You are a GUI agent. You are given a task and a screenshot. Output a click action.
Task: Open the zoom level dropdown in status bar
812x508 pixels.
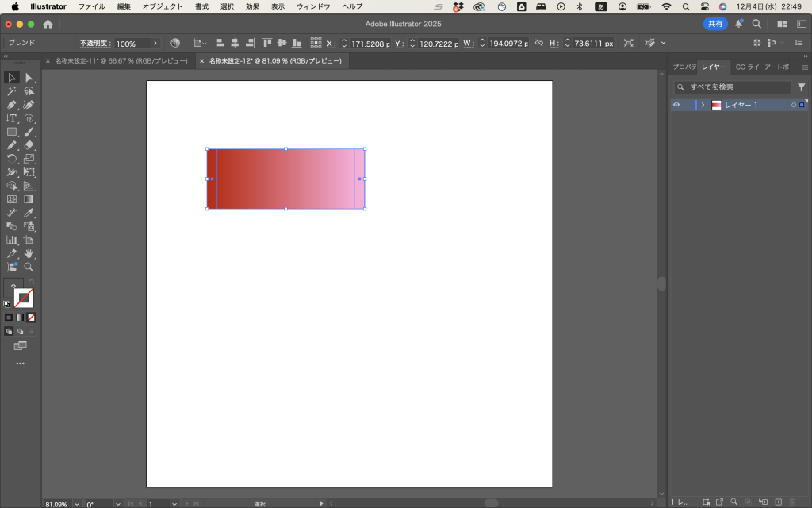click(x=77, y=503)
